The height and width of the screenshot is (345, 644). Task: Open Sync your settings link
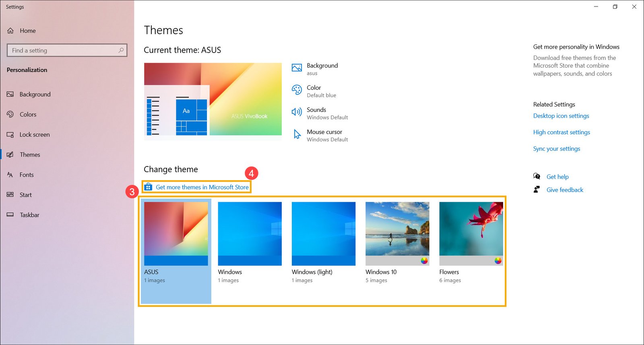click(x=557, y=149)
